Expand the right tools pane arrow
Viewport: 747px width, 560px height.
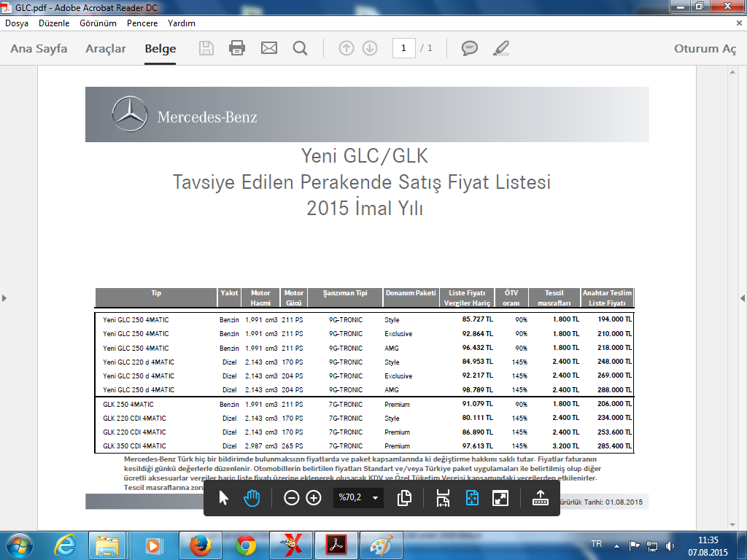(742, 298)
